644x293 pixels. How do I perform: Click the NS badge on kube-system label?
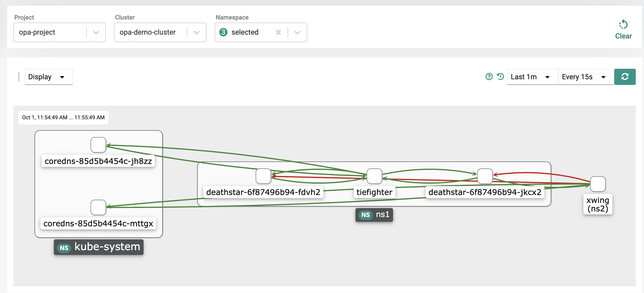[x=64, y=248]
